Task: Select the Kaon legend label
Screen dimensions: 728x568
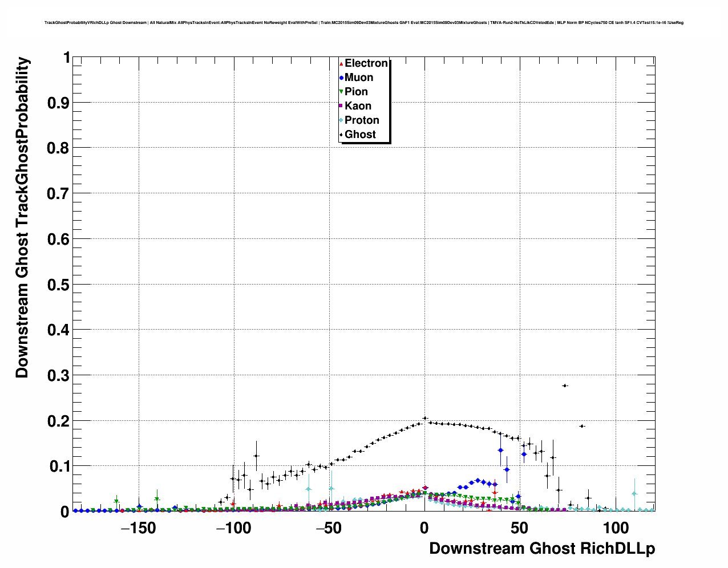Action: coord(358,106)
